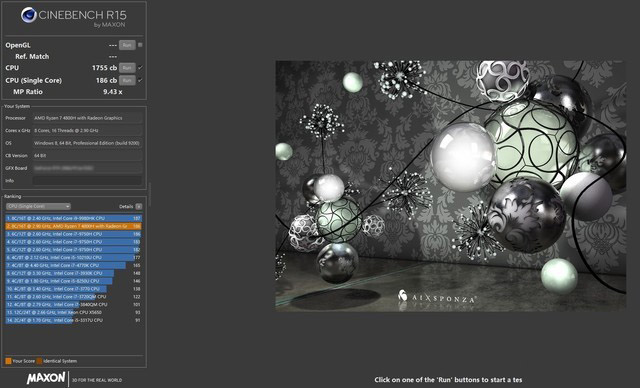Toggle the CPU (Single Core) checkmark
This screenshot has height=388, width=640.
(x=140, y=80)
